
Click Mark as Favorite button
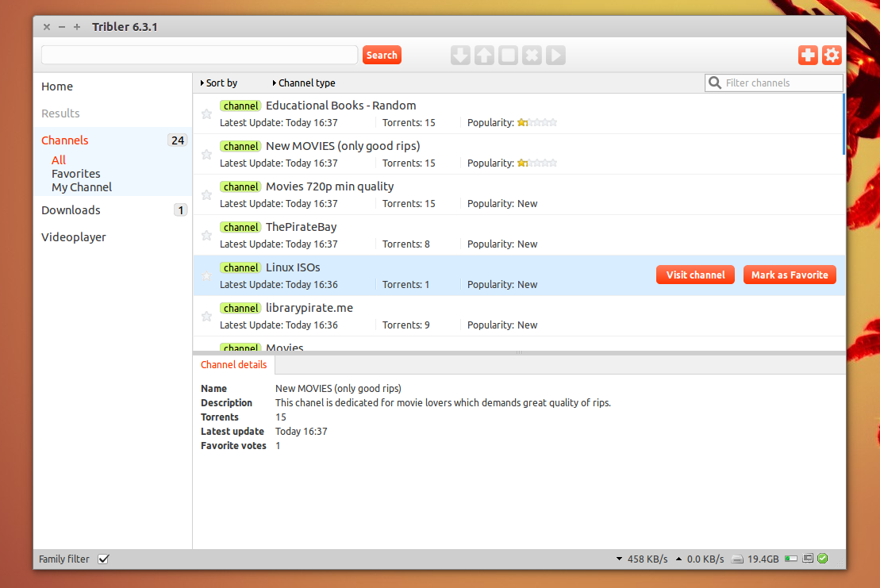790,275
